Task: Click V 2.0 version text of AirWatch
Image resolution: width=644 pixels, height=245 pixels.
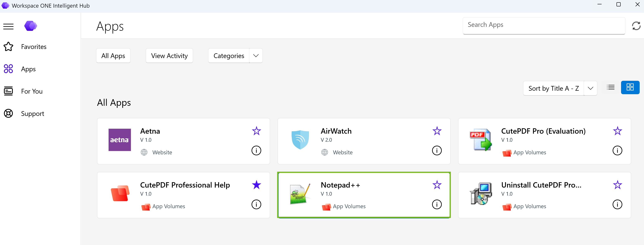Action: 326,140
